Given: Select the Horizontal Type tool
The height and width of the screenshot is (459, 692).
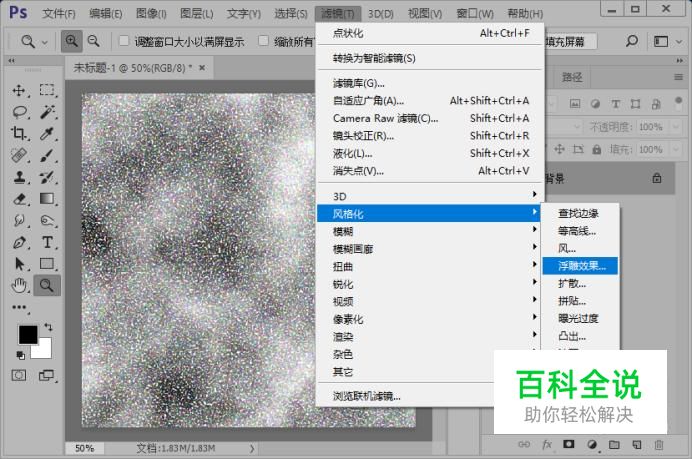Looking at the screenshot, I should pyautogui.click(x=47, y=242).
